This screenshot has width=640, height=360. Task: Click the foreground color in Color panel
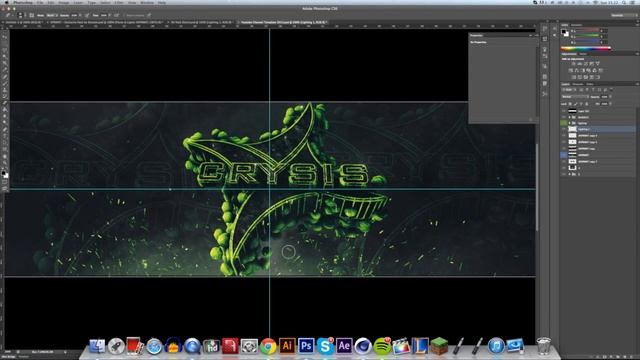pos(564,31)
